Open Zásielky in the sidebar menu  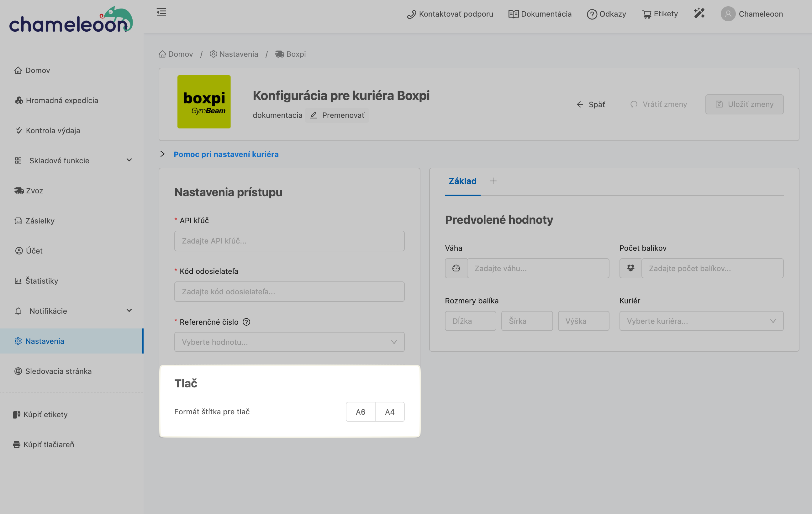(x=40, y=221)
